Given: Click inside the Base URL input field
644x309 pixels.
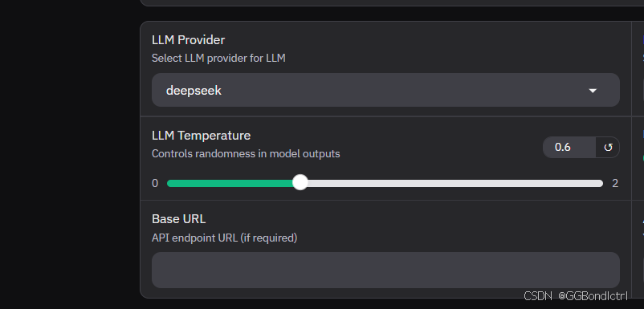Looking at the screenshot, I should [x=385, y=270].
